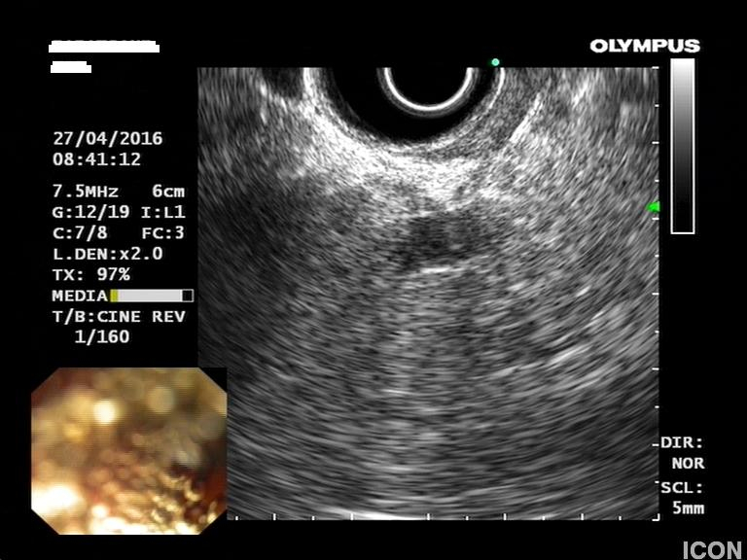Toggle the T/B:CINE REV trackball mode
The image size is (747, 560).
pos(118,317)
